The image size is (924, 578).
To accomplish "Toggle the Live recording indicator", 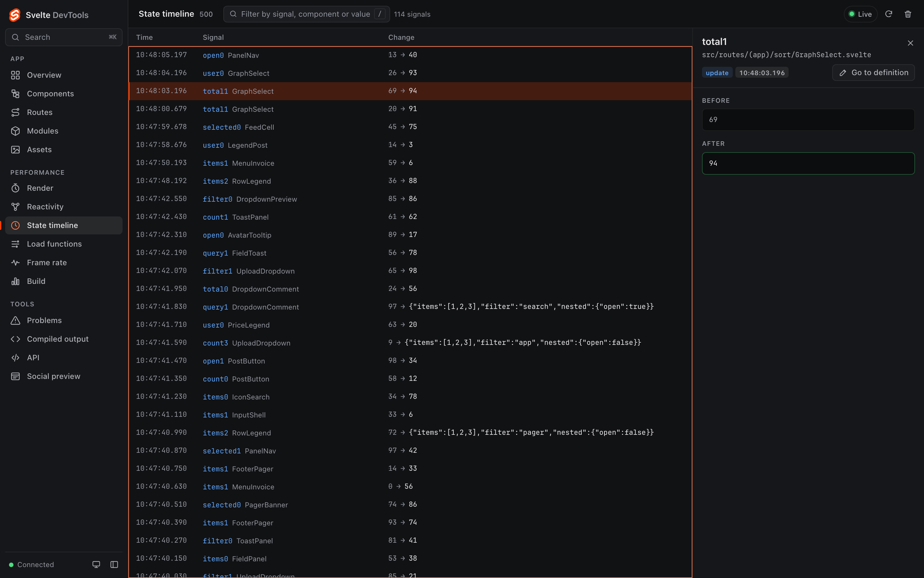I will [x=860, y=14].
